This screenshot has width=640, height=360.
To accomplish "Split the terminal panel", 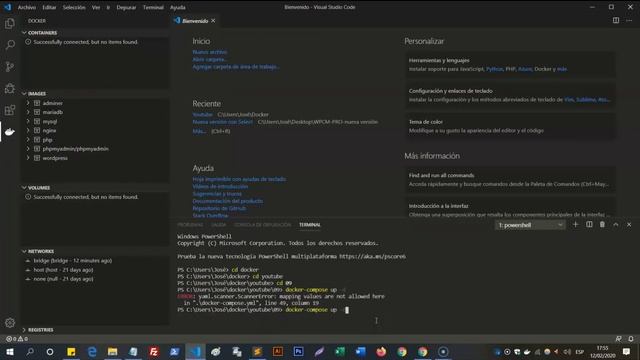I will click(x=589, y=224).
